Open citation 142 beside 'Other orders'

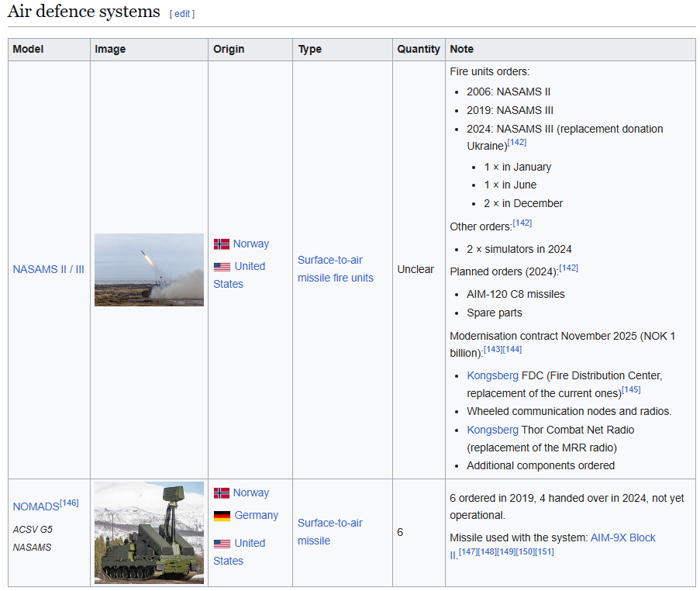(522, 223)
